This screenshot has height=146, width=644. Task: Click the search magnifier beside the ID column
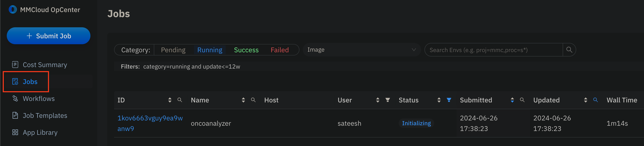[x=180, y=100]
